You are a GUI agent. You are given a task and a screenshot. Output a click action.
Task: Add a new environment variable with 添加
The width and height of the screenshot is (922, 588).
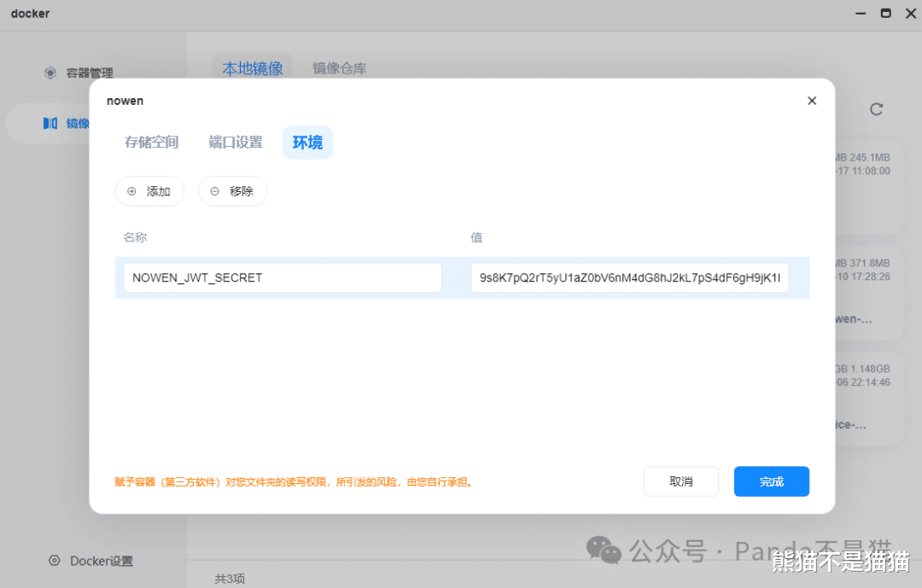[149, 191]
